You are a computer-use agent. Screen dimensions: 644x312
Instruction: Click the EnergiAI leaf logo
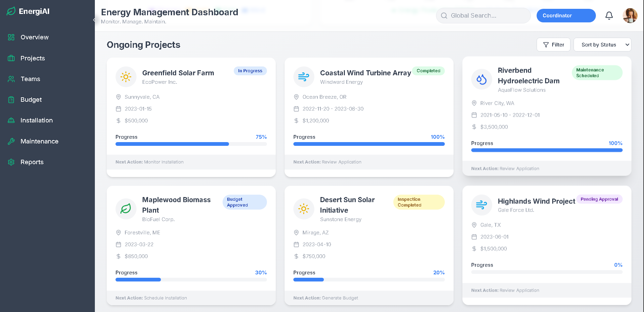point(11,11)
